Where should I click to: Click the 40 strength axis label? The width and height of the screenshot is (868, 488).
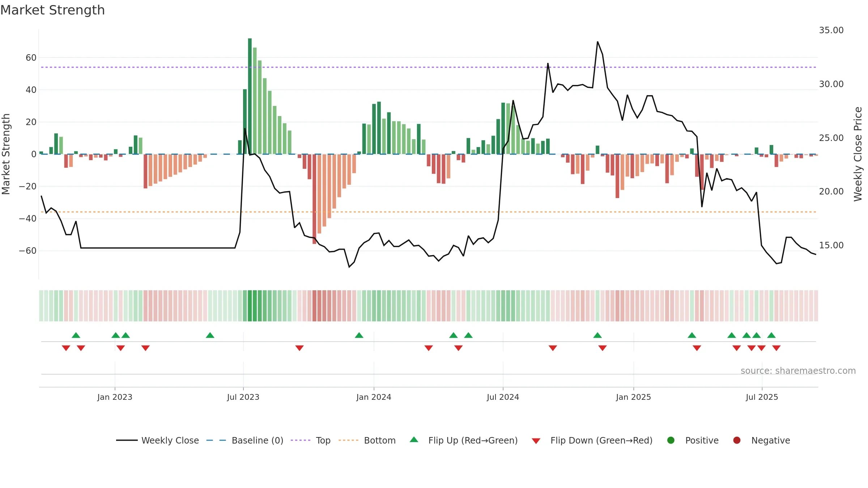(31, 90)
